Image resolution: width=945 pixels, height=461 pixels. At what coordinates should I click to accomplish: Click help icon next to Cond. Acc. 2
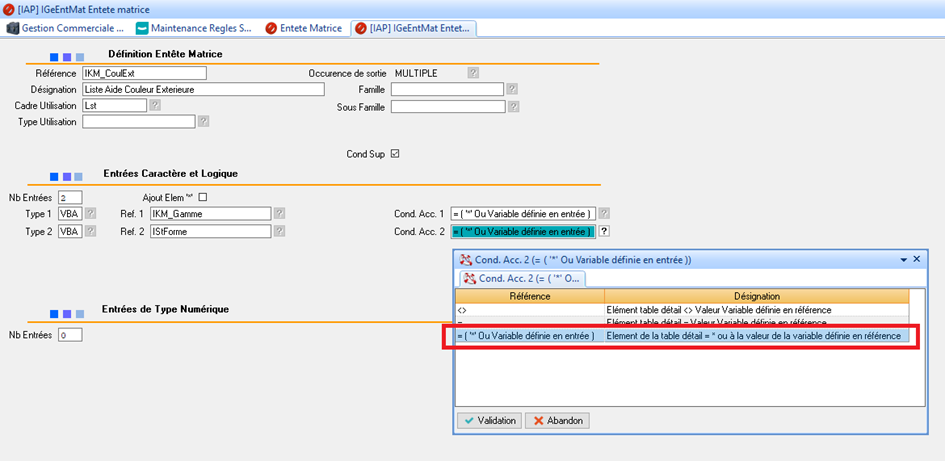click(x=604, y=231)
